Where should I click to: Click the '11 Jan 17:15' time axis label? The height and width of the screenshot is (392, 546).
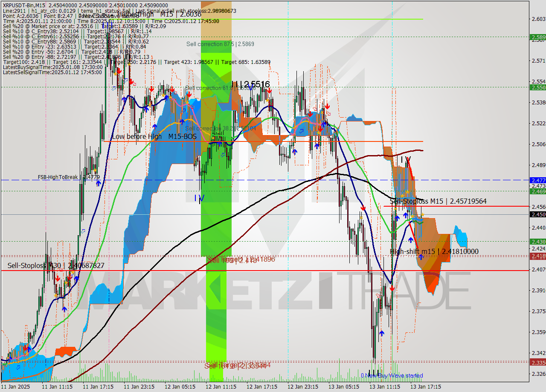coord(98,387)
